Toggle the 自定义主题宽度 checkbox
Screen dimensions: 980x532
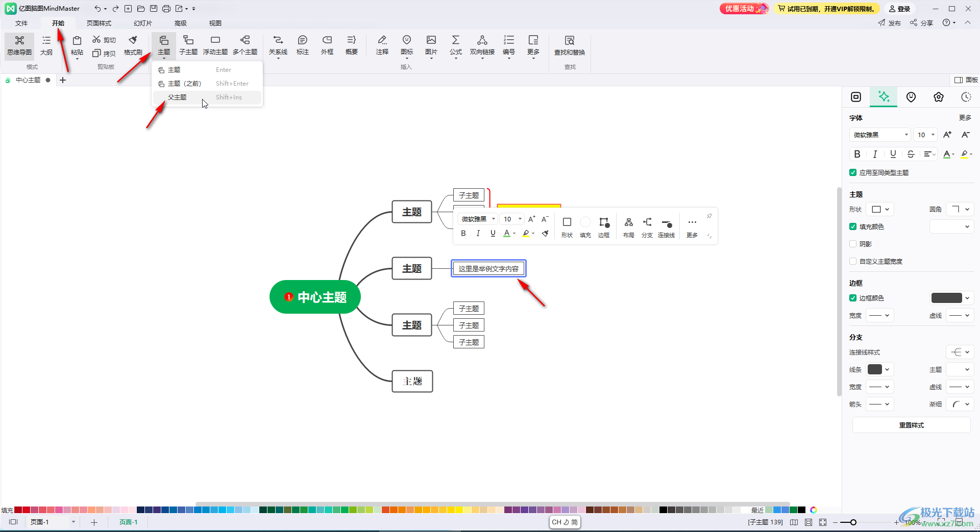point(853,261)
